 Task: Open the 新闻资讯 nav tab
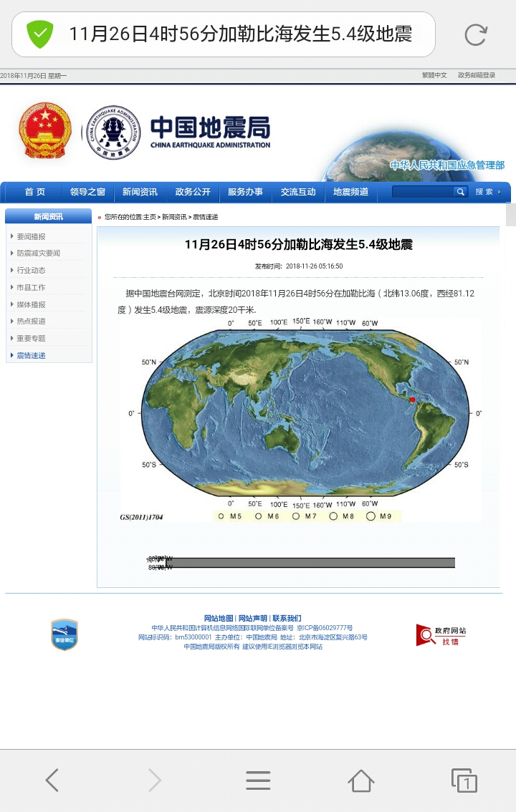(140, 192)
